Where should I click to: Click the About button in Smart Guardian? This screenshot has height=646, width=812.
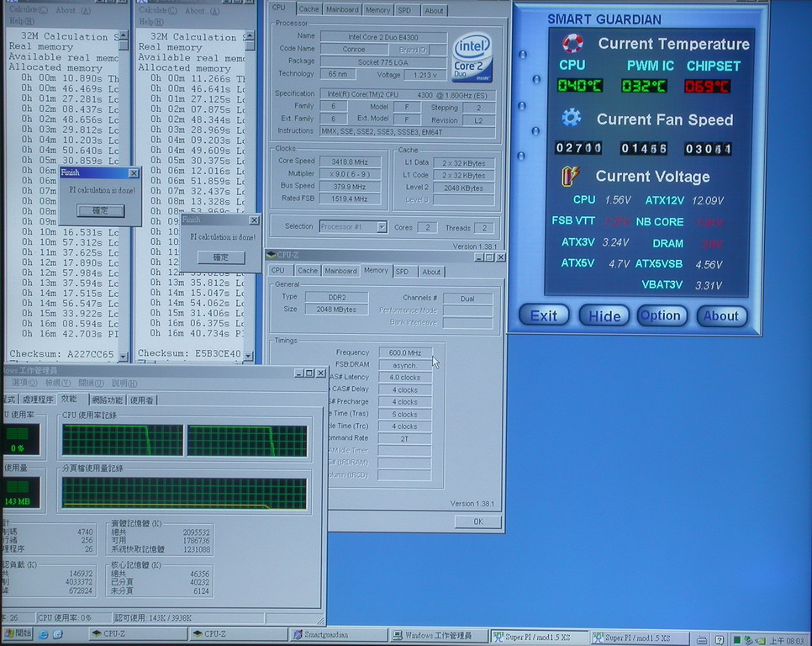pos(721,315)
